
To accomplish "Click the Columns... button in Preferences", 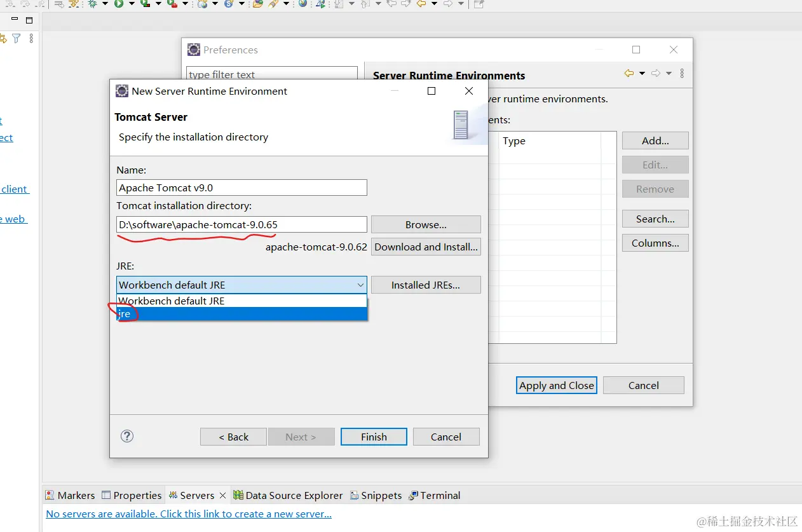I will point(655,243).
